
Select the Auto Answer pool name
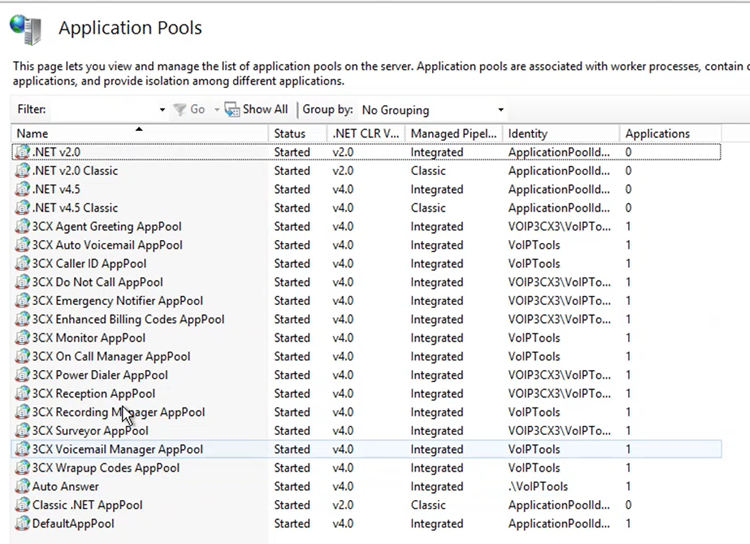click(x=66, y=487)
